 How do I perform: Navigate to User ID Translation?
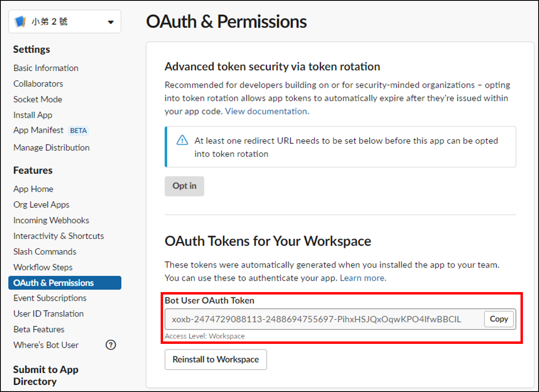coord(48,314)
